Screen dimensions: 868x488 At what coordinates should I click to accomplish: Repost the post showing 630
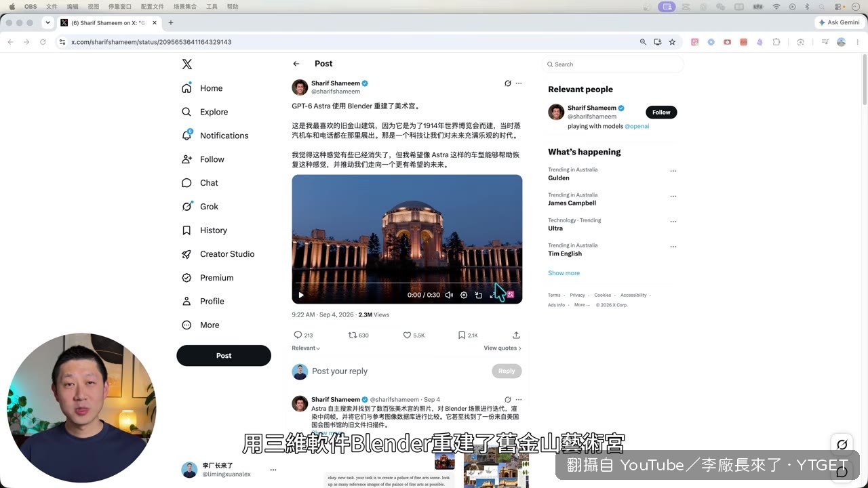click(358, 335)
